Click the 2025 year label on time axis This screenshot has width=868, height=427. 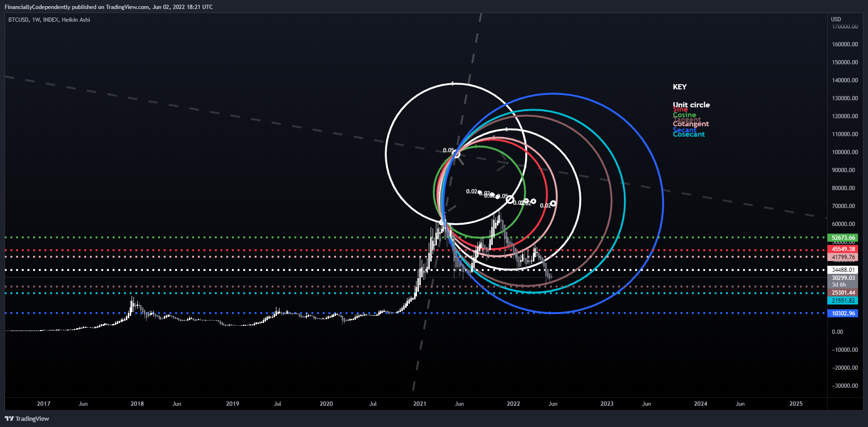796,404
